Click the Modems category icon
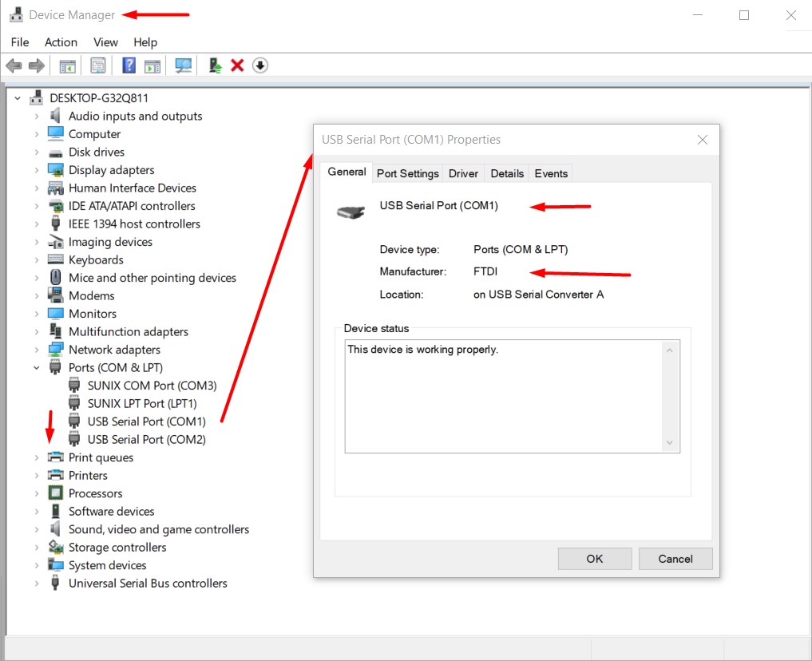 [55, 295]
